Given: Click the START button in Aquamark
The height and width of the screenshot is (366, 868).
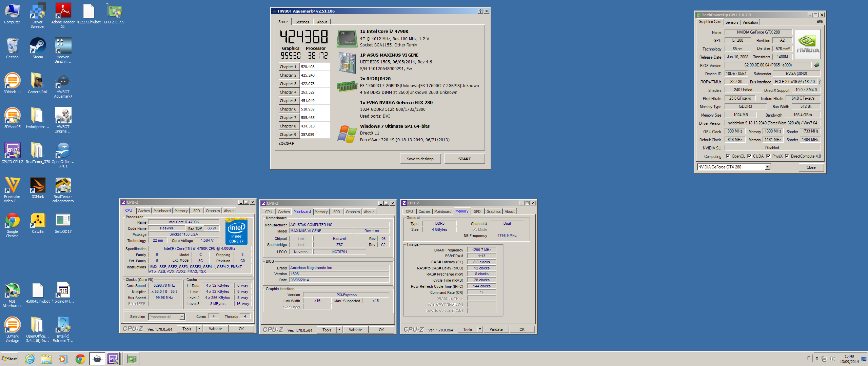Looking at the screenshot, I should coord(465,159).
